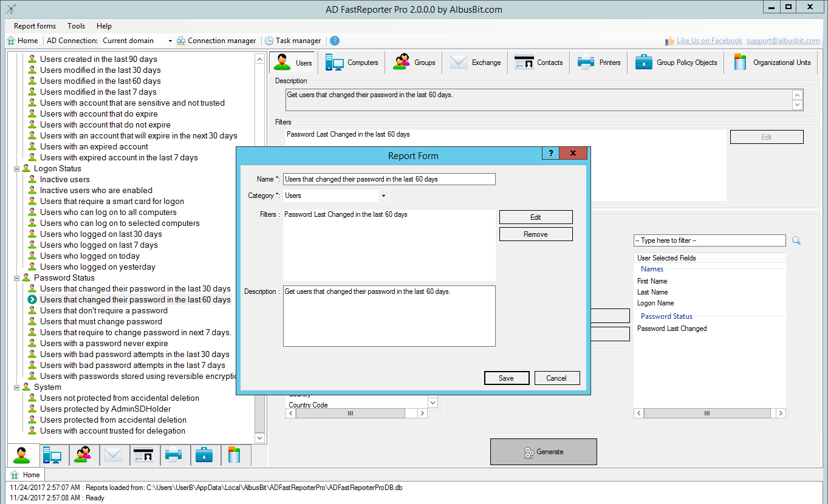828x504 pixels.
Task: Select the Users icon tab under the report tree
Action: point(22,455)
